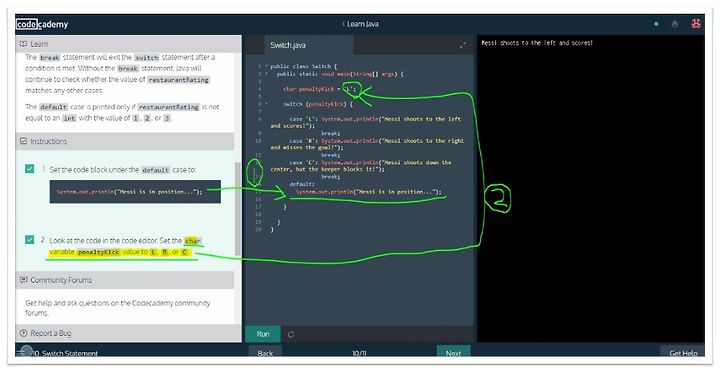This screenshot has height=371, width=720.
Task: Click the terminal output text
Action: click(537, 43)
